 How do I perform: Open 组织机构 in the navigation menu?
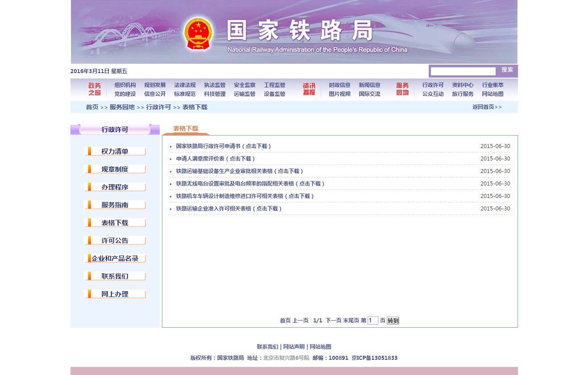125,85
